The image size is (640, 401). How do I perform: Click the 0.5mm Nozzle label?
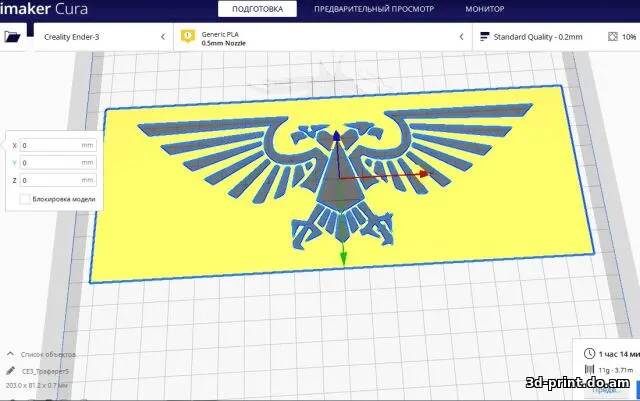click(x=223, y=43)
